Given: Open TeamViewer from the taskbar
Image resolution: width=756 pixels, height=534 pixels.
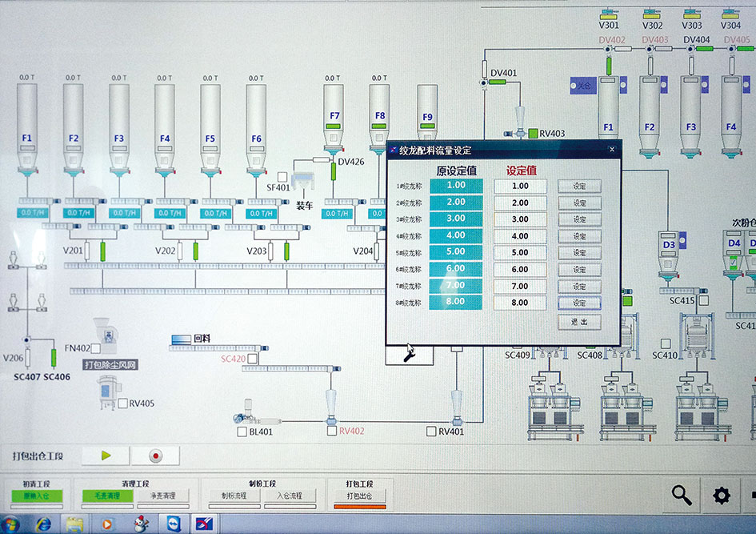Looking at the screenshot, I should [174, 524].
